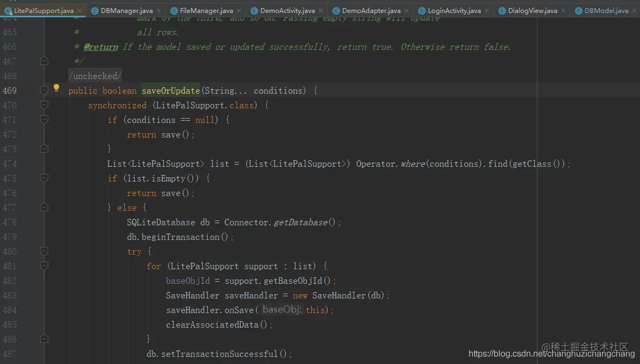640x364 pixels.
Task: Click the new SaveHandler(db) constructor call
Action: point(339,296)
